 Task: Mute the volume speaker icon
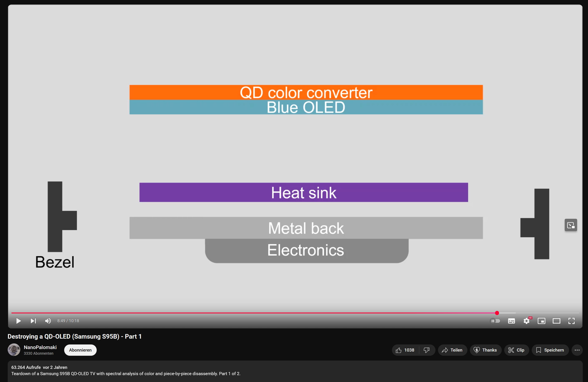(x=48, y=321)
